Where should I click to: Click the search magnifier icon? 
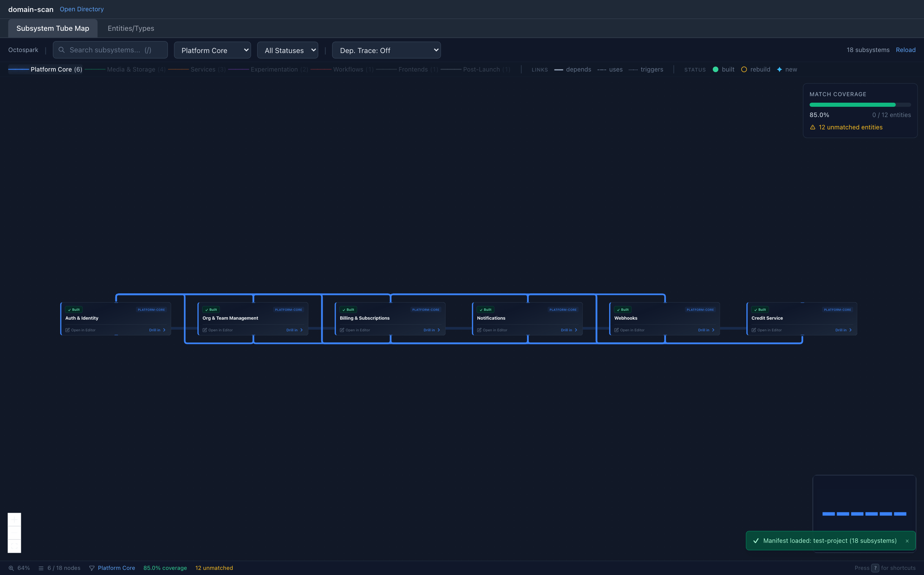[x=61, y=50]
